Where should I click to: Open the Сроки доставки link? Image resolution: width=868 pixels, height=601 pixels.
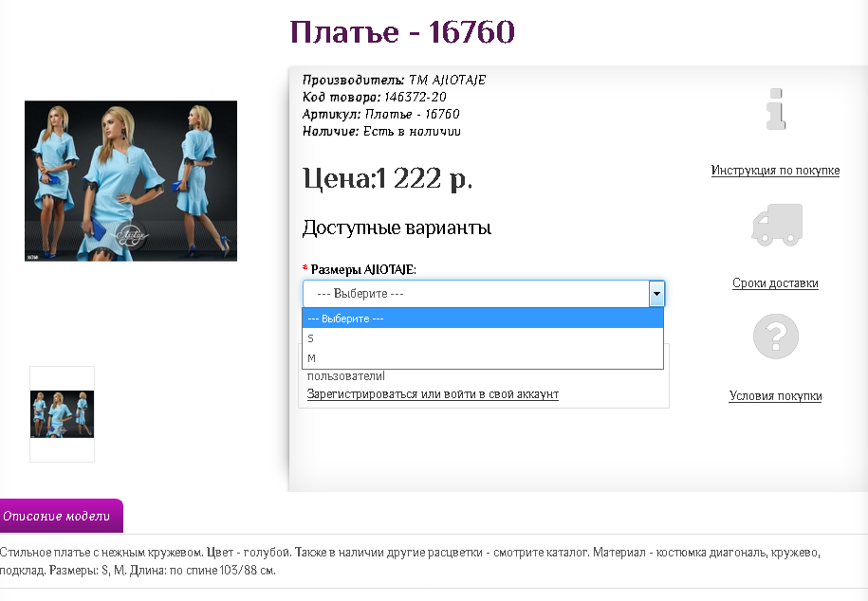775,283
